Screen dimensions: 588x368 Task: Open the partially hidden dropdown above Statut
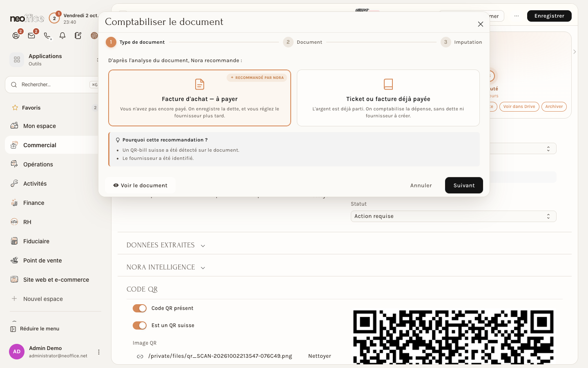point(523,148)
